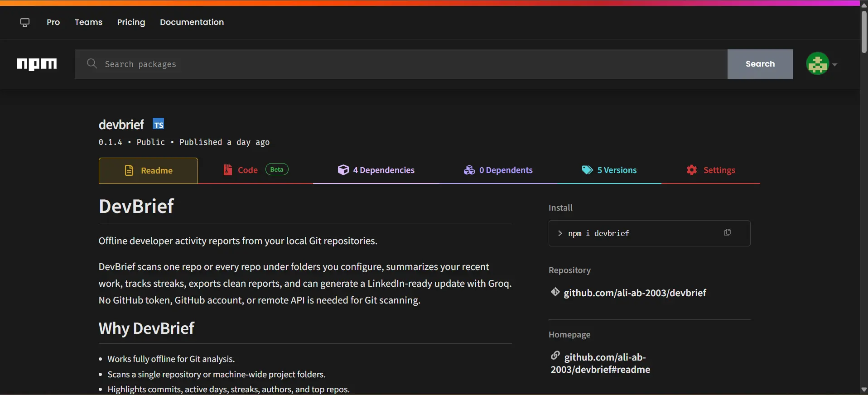
Task: Click the magnifier icon in search box
Action: click(x=92, y=63)
